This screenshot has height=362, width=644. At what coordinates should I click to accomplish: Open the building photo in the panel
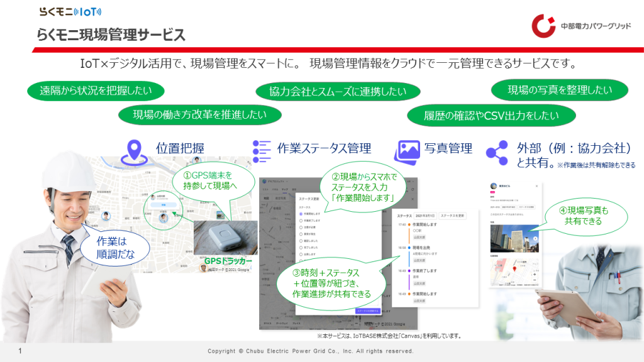pyautogui.click(x=514, y=238)
